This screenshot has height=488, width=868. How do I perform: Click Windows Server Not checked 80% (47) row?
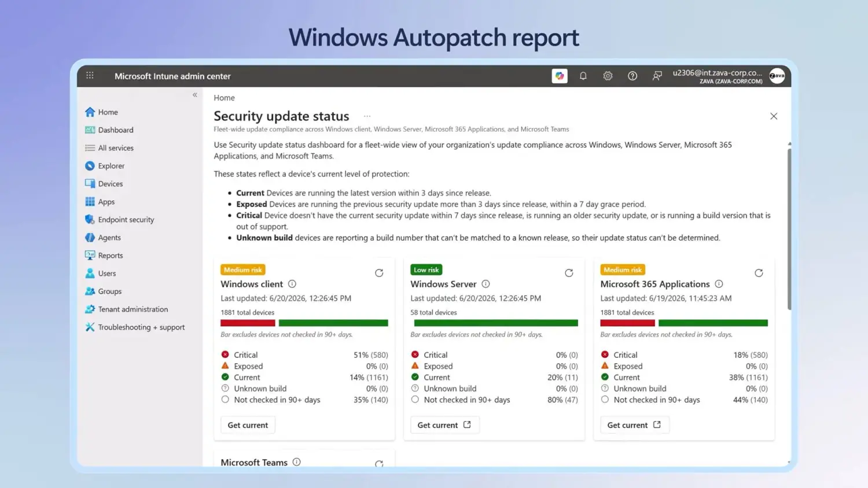click(494, 400)
